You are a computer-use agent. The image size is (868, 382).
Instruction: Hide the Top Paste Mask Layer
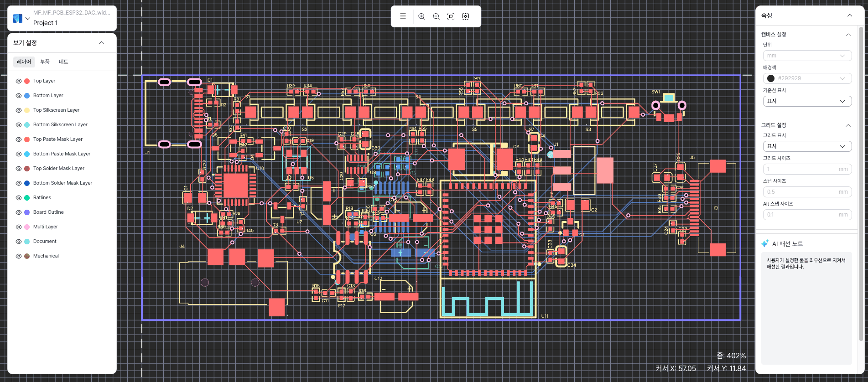19,139
